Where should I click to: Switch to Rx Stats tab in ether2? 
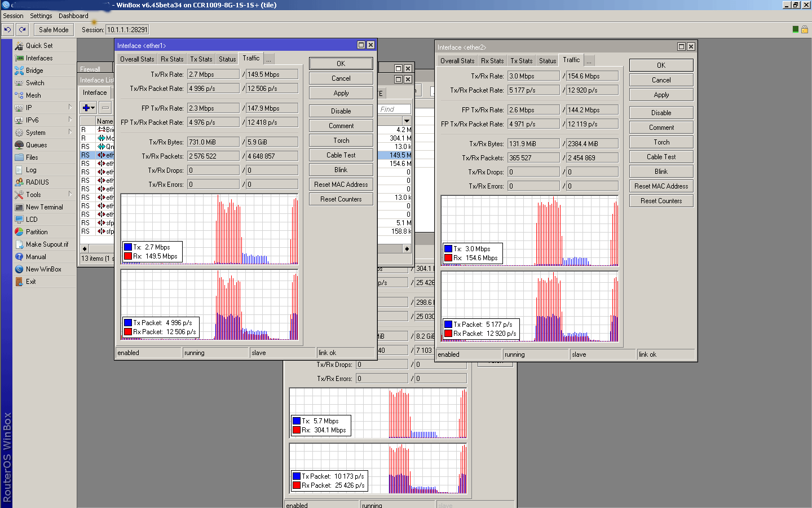tap(492, 61)
